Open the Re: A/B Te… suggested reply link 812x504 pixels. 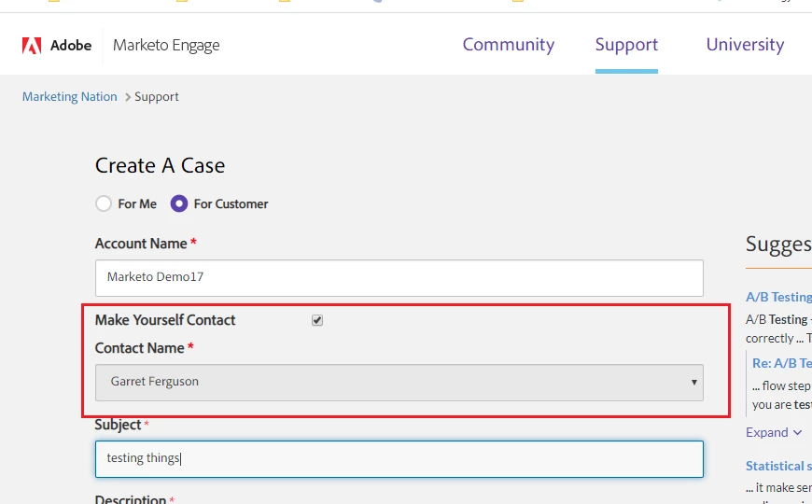pos(781,363)
